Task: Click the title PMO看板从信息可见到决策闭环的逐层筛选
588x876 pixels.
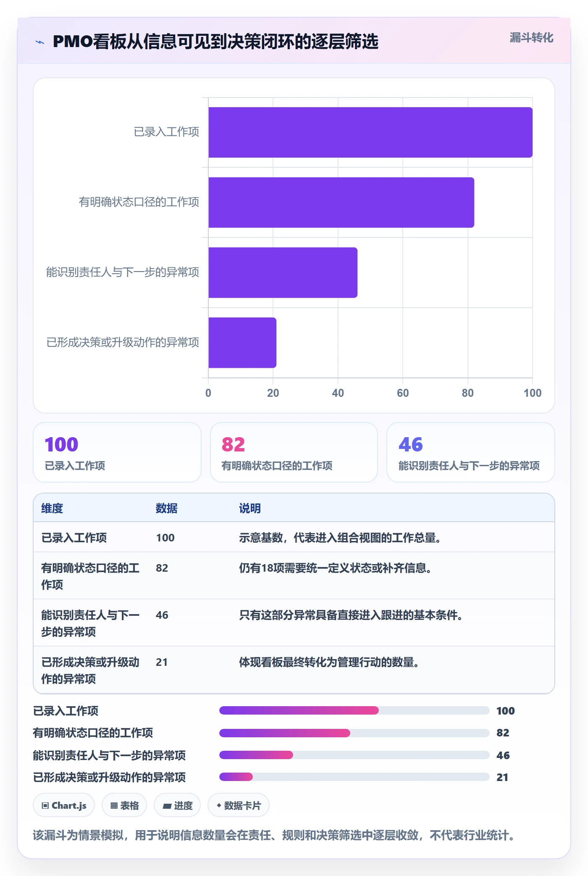Action: point(215,42)
